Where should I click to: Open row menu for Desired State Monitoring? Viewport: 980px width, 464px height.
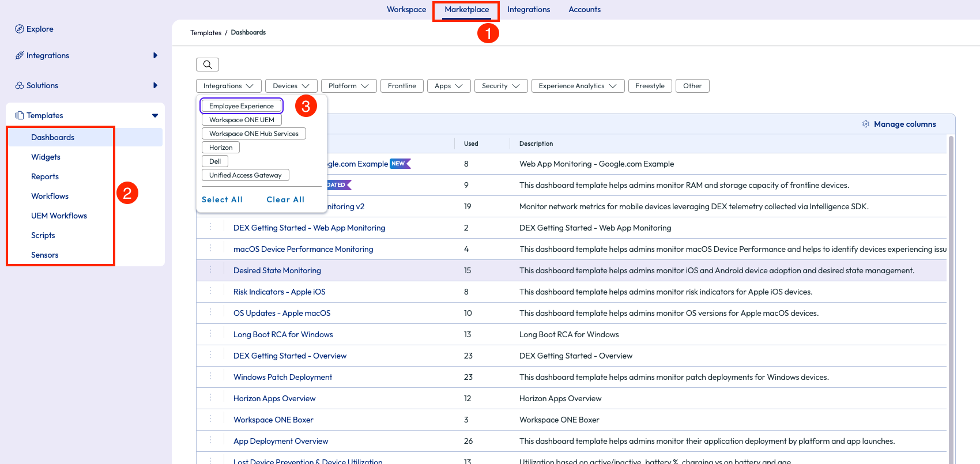click(210, 270)
